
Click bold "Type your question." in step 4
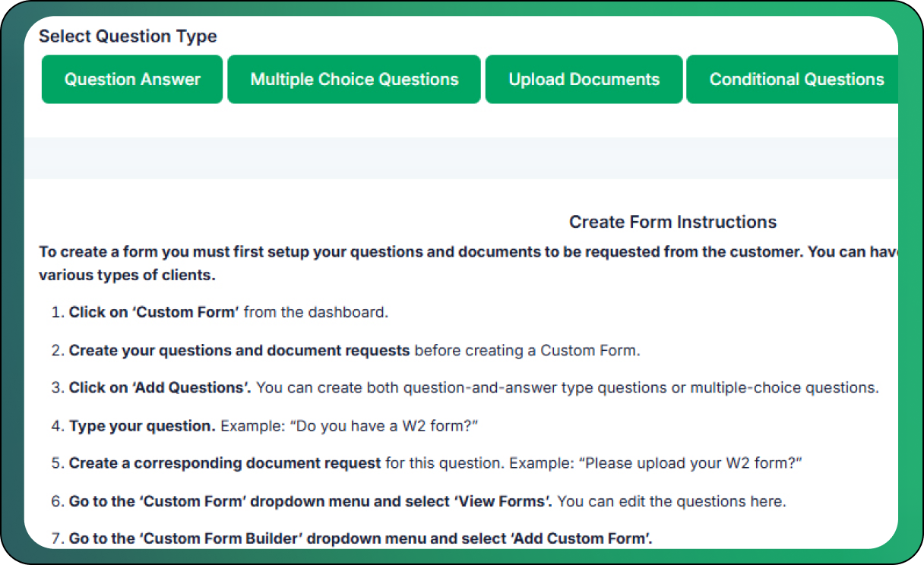142,425
